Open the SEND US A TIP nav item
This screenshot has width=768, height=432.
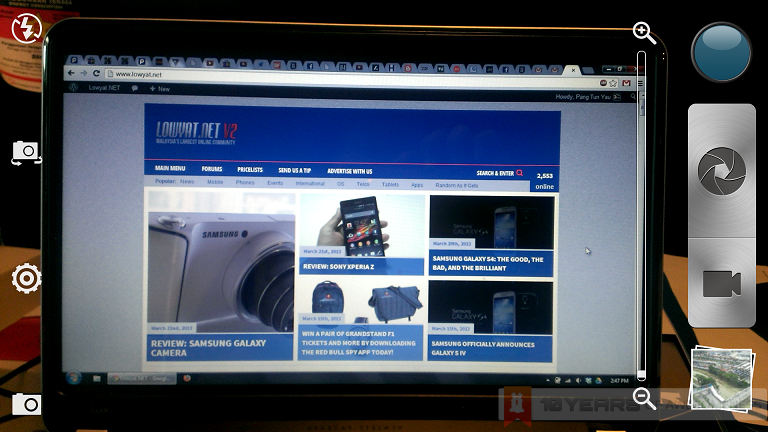[294, 170]
